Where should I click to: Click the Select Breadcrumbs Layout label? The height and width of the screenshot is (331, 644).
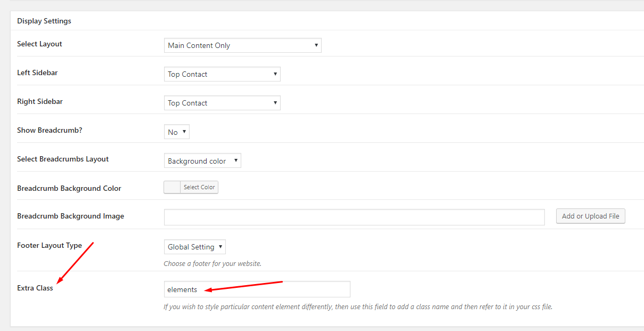coord(63,159)
